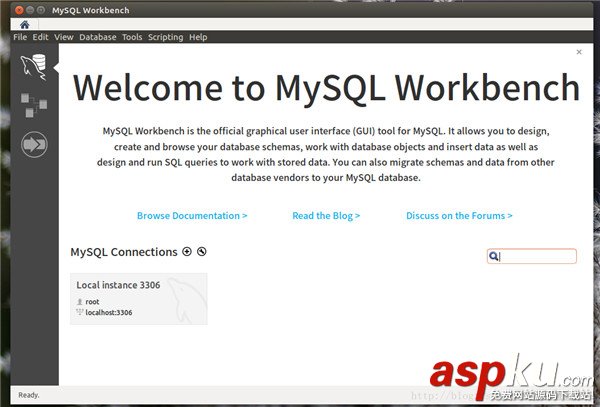Screen dimensions: 600x407
Task: Click the MySQL Connections heading
Action: tap(124, 252)
